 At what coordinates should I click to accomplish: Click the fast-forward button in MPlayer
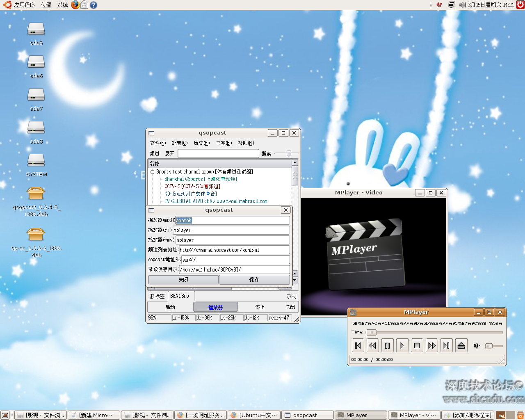431,345
